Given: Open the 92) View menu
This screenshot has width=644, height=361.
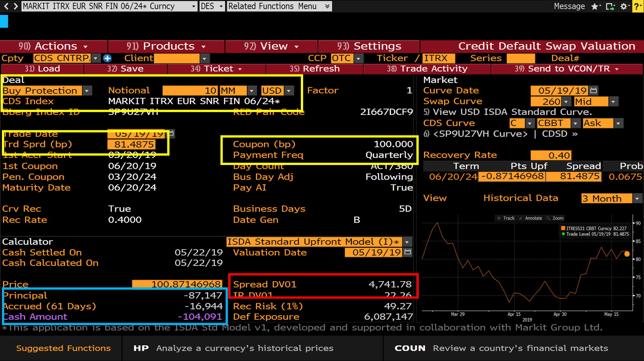Looking at the screenshot, I should (271, 46).
